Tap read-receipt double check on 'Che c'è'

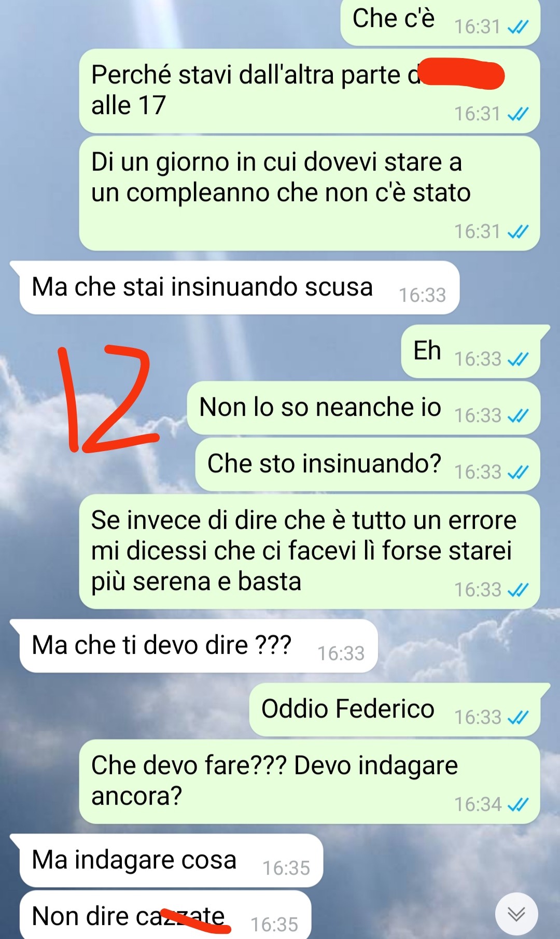518,26
